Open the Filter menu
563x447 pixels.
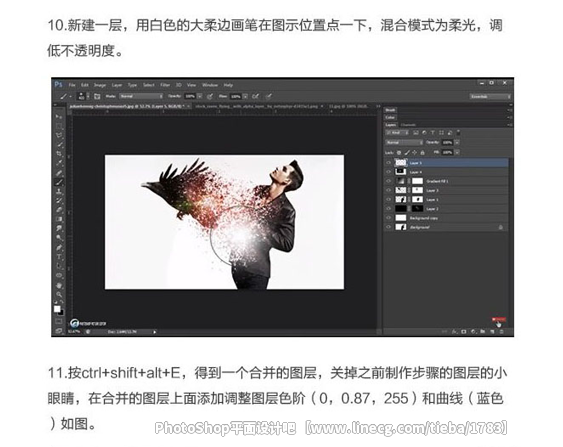[x=165, y=85]
